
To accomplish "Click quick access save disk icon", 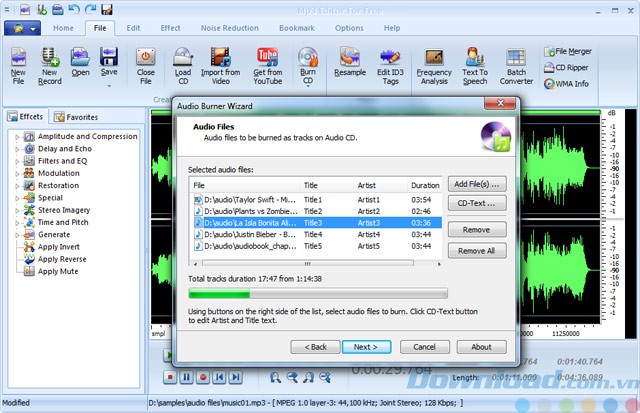I will (x=107, y=9).
